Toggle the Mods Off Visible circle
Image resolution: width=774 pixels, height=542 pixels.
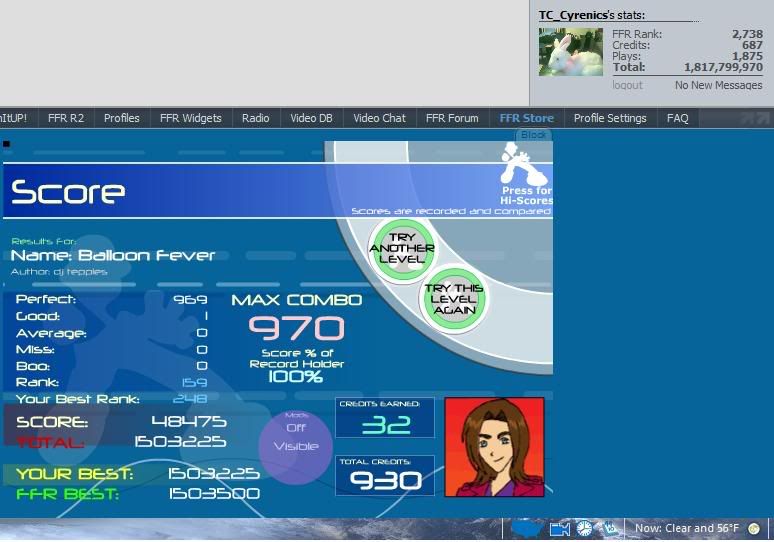[296, 439]
